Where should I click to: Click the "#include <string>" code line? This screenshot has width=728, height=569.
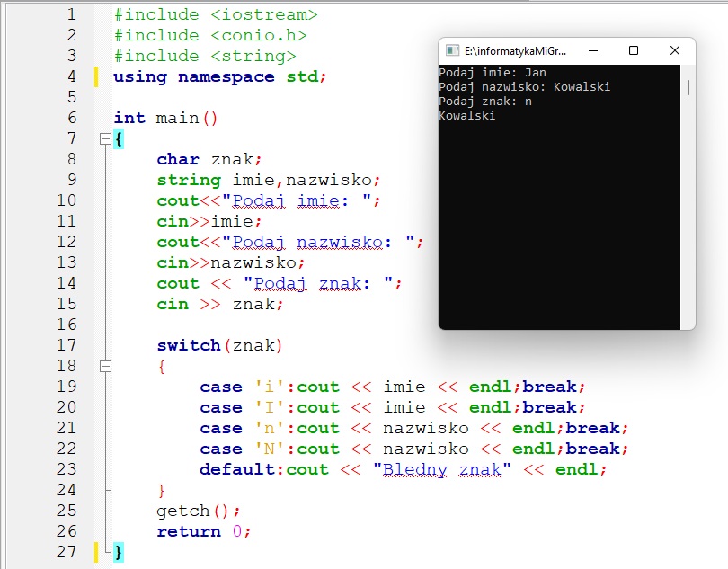pyautogui.click(x=205, y=57)
